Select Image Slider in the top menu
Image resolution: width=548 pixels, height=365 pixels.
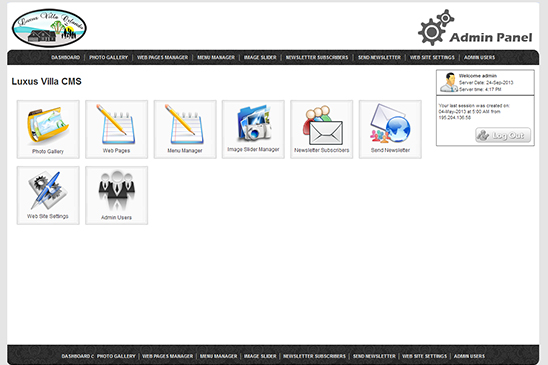tap(260, 57)
